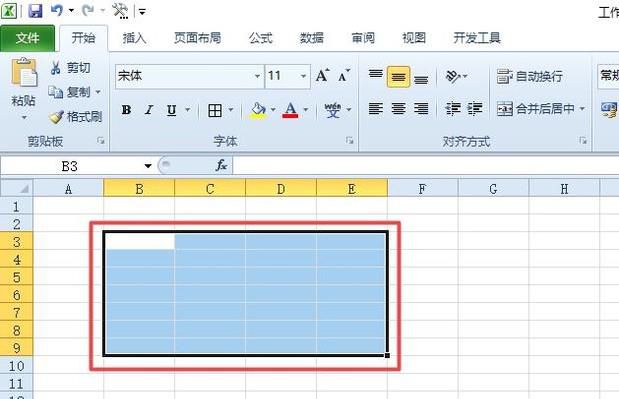This screenshot has width=619, height=399.
Task: Decrease font size with small A icon
Action: tap(344, 75)
